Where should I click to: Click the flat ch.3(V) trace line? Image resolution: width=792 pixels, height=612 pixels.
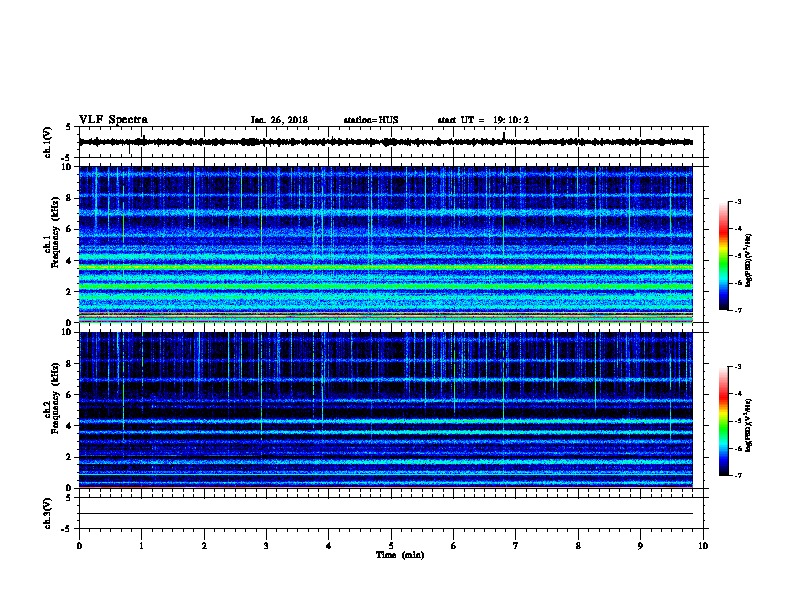[x=386, y=514]
